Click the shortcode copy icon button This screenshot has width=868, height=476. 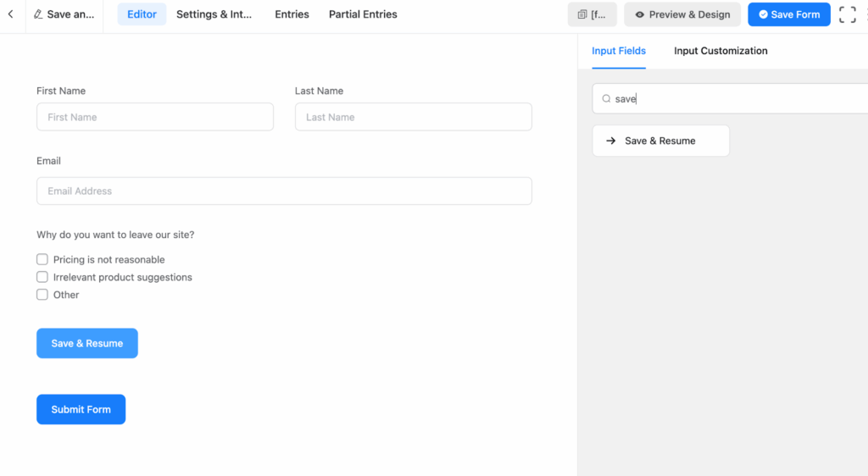click(x=592, y=14)
